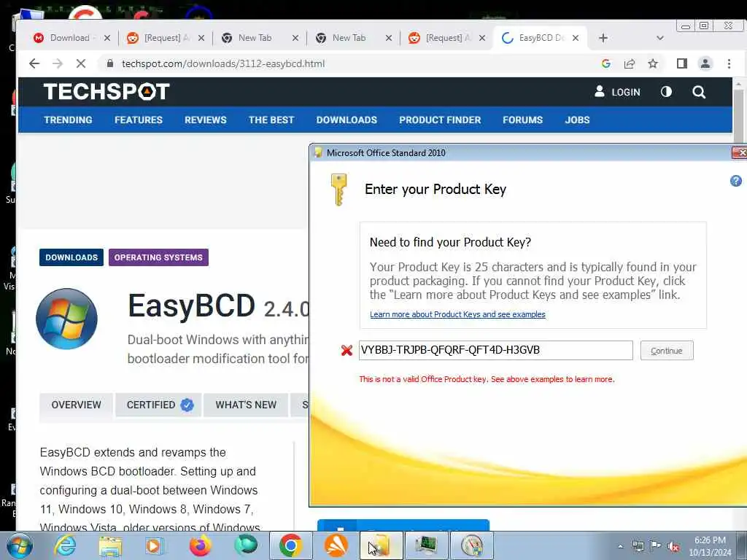The width and height of the screenshot is (747, 560).
Task: Open the orange Avast taskbar icon
Action: pos(336,545)
